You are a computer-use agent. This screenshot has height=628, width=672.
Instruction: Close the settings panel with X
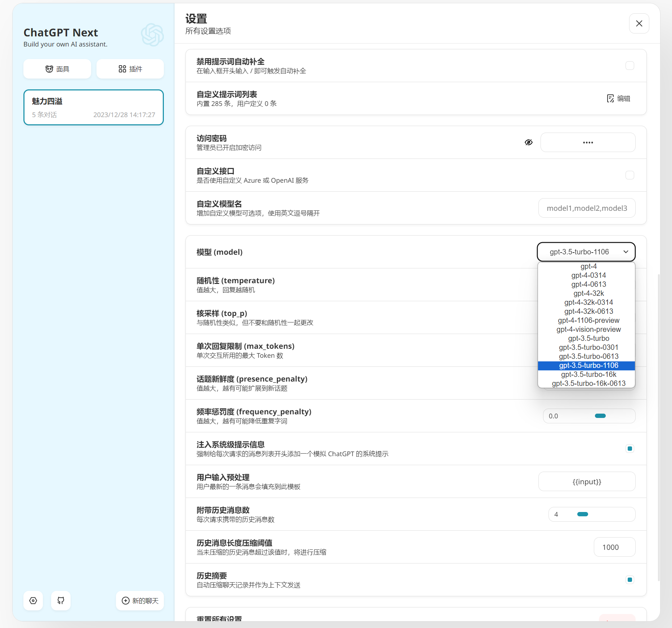click(639, 23)
